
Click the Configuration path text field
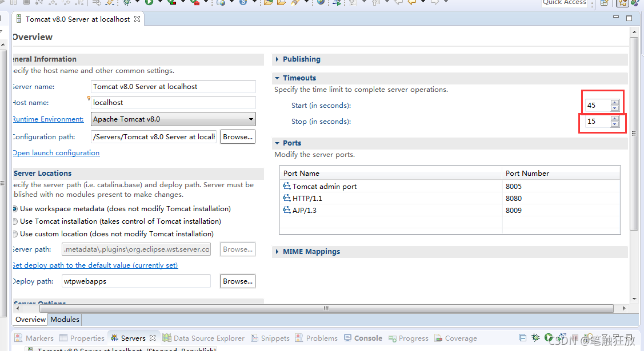coord(154,136)
